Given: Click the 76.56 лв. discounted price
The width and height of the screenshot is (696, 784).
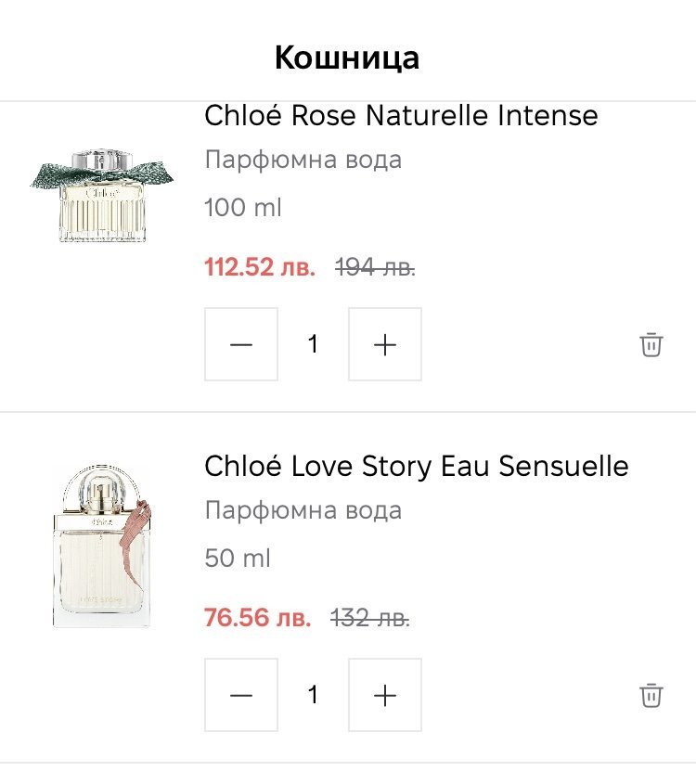Looking at the screenshot, I should 258,618.
